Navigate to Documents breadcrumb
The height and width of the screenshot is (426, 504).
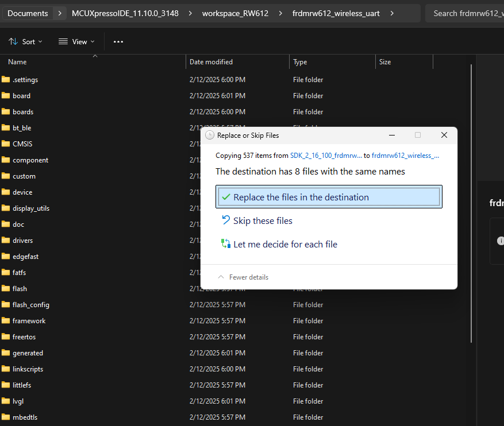click(x=28, y=13)
